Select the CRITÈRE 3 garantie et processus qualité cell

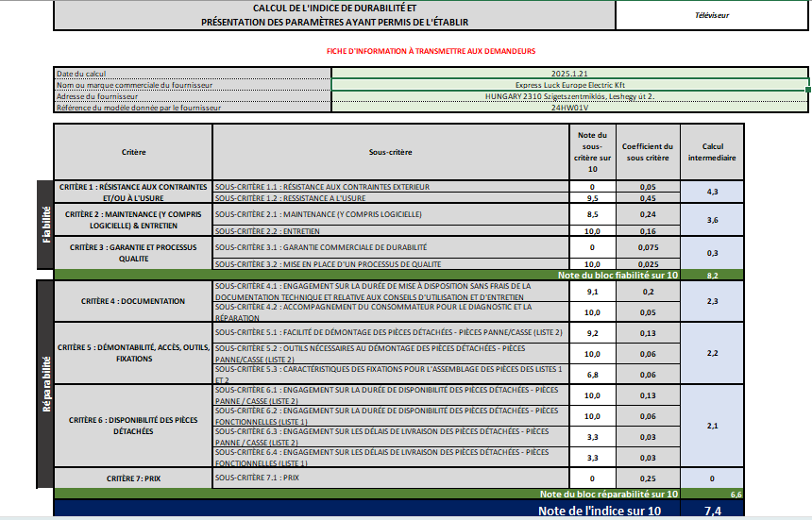click(x=134, y=253)
